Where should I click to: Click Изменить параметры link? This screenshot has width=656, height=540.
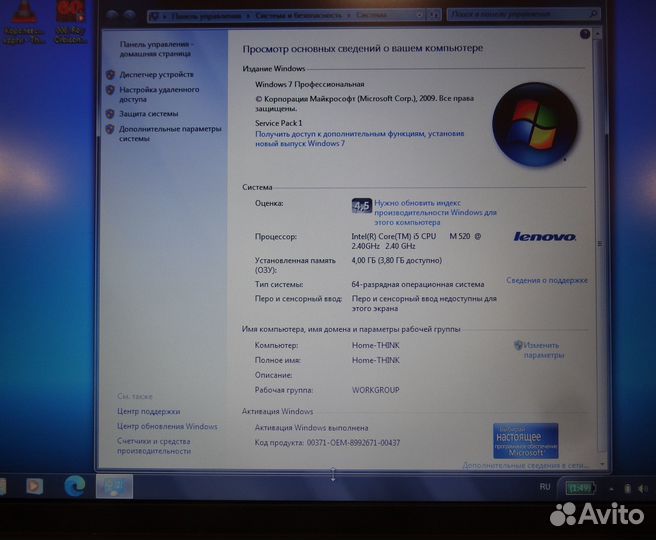pyautogui.click(x=543, y=350)
